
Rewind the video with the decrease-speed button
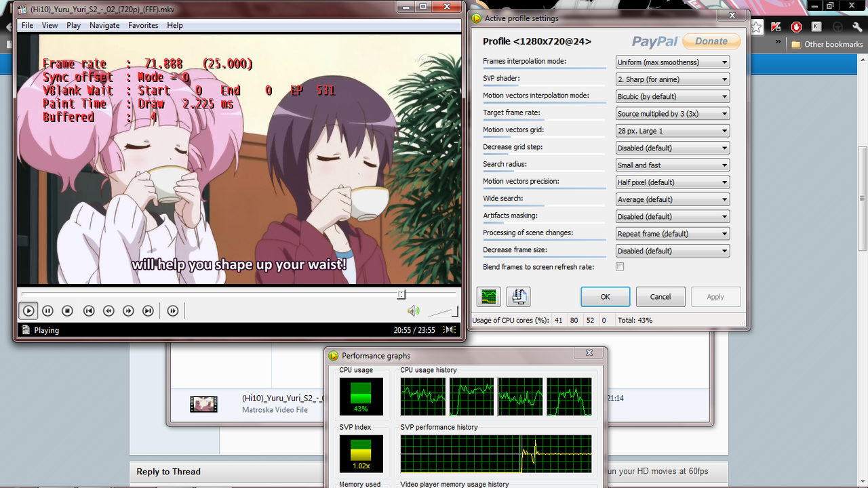point(108,311)
